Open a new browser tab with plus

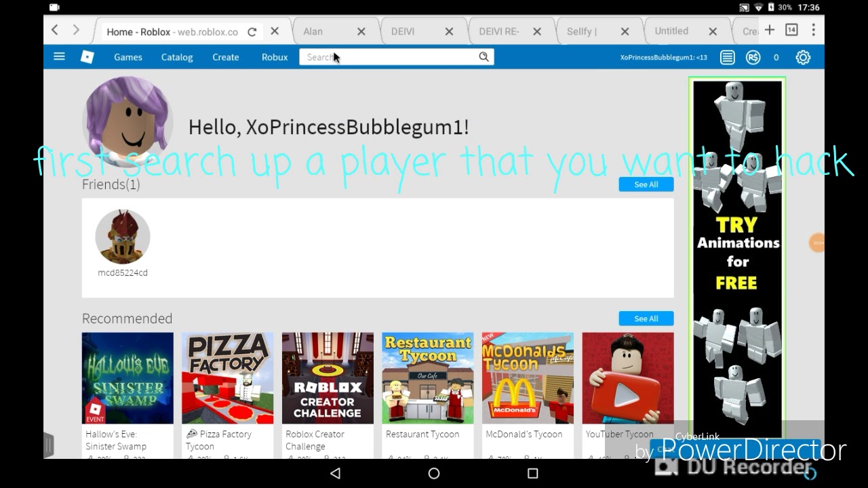coord(770,30)
